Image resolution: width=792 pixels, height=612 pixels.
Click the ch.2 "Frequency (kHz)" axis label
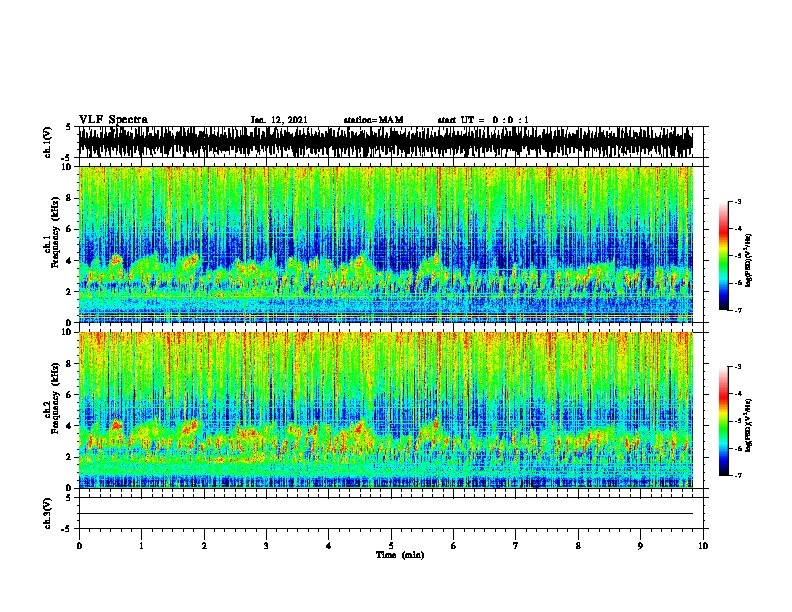click(55, 398)
